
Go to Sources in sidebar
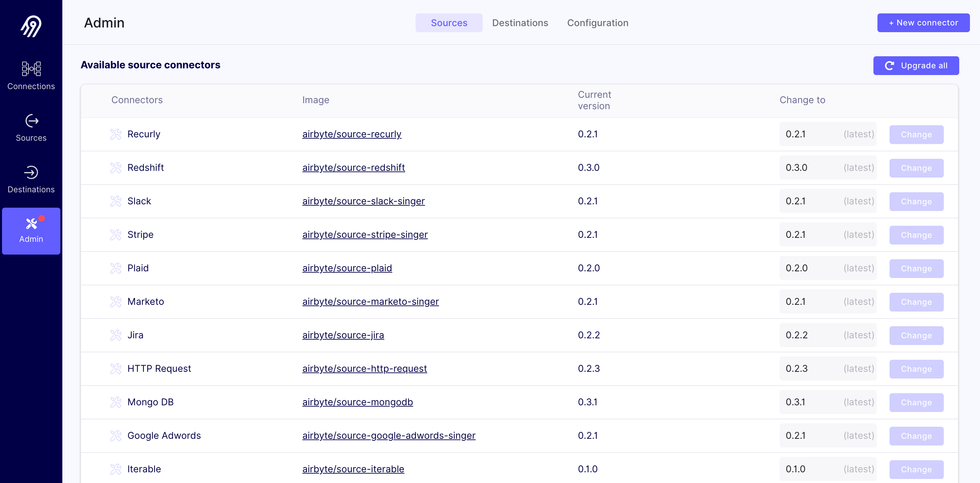31,128
